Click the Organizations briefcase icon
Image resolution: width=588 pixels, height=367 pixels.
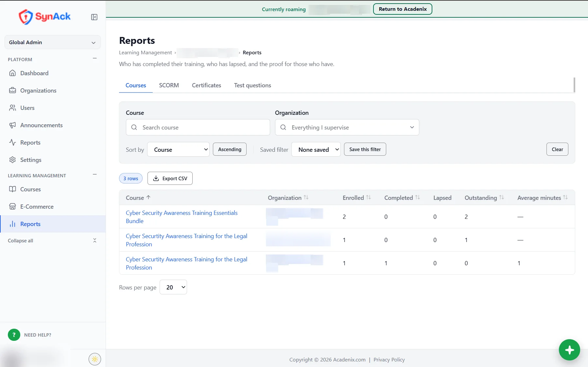[12, 90]
